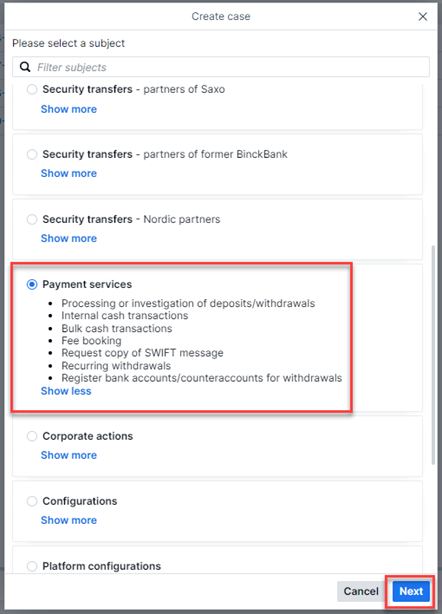442x614 pixels.
Task: Focus the Filter subjects search field
Action: [221, 67]
